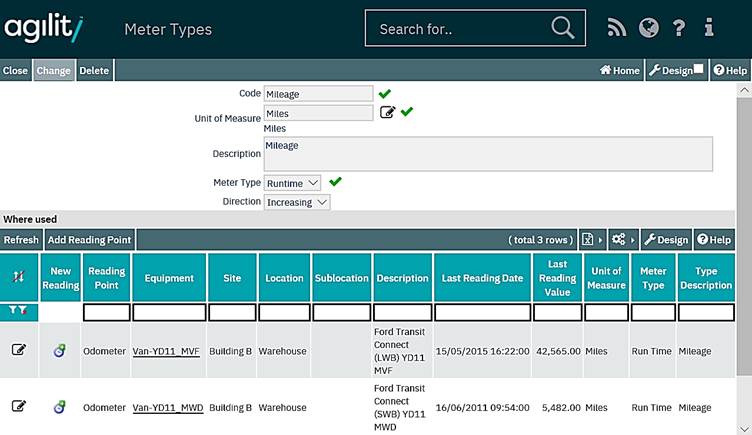The height and width of the screenshot is (435, 752).
Task: Open the Meter Type dropdown
Action: [292, 183]
